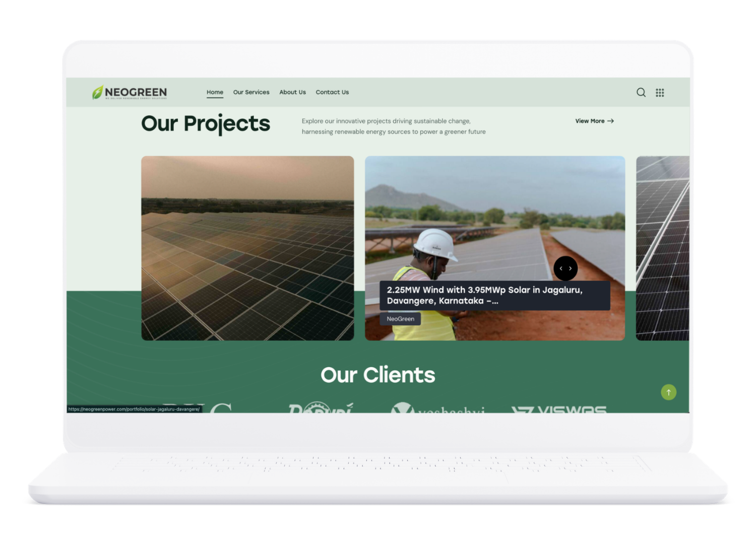Click the Viswas client logo
Screen dimensions: 756x544
click(x=559, y=409)
